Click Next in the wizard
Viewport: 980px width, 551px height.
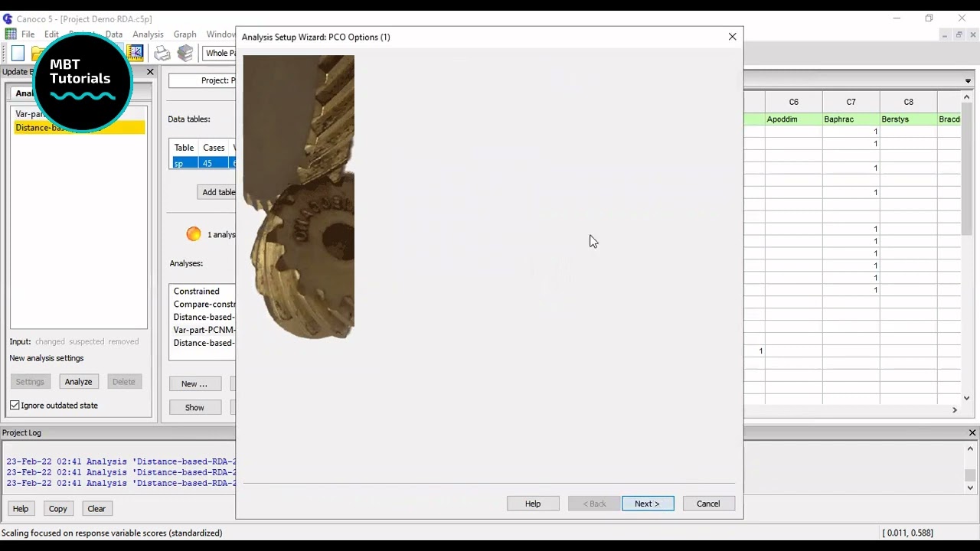click(648, 504)
